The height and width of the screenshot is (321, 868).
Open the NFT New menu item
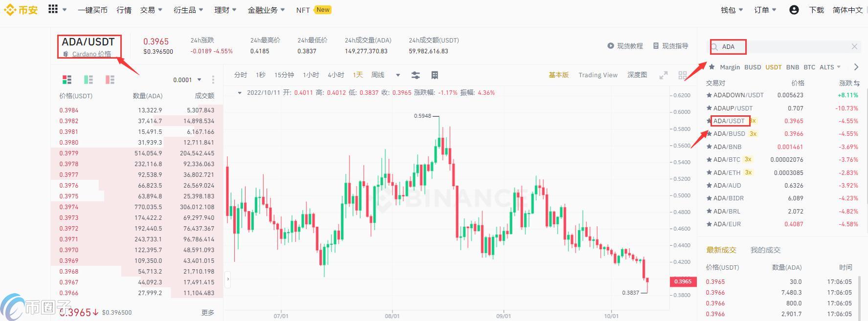point(313,10)
